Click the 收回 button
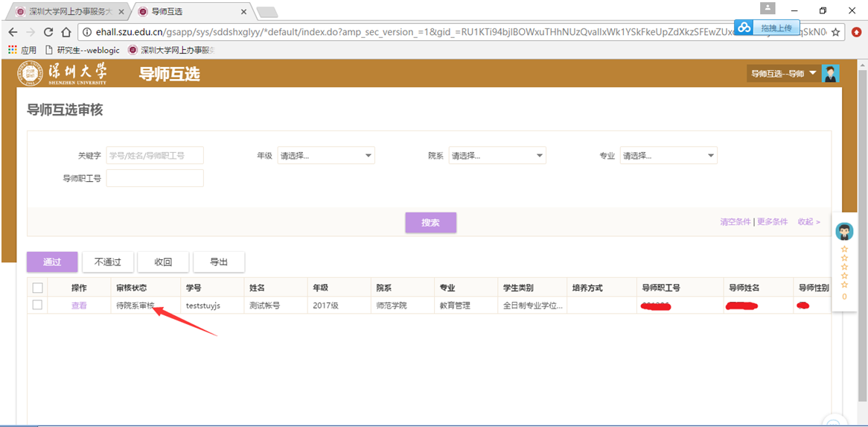Viewport: 868px width, 427px height. 163,262
